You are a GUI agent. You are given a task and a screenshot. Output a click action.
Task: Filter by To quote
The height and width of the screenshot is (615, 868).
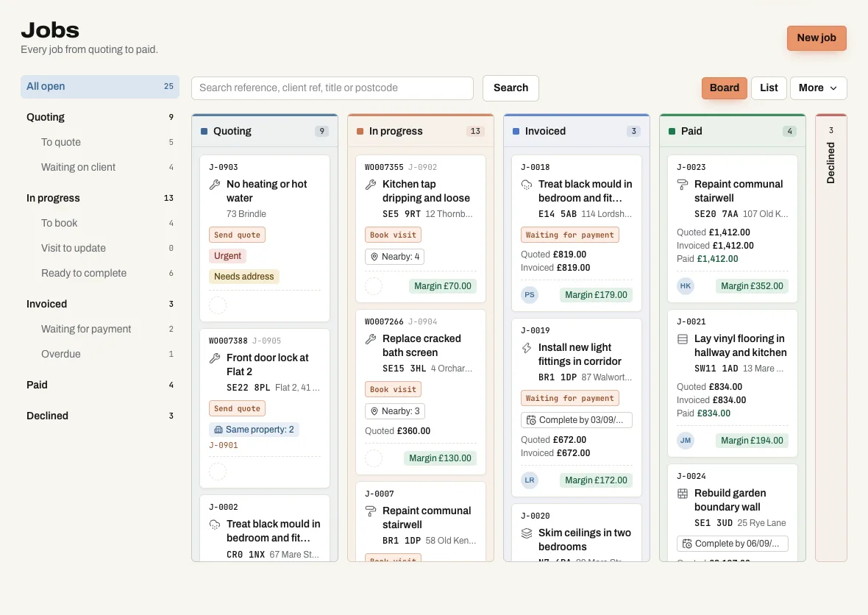tap(100, 142)
